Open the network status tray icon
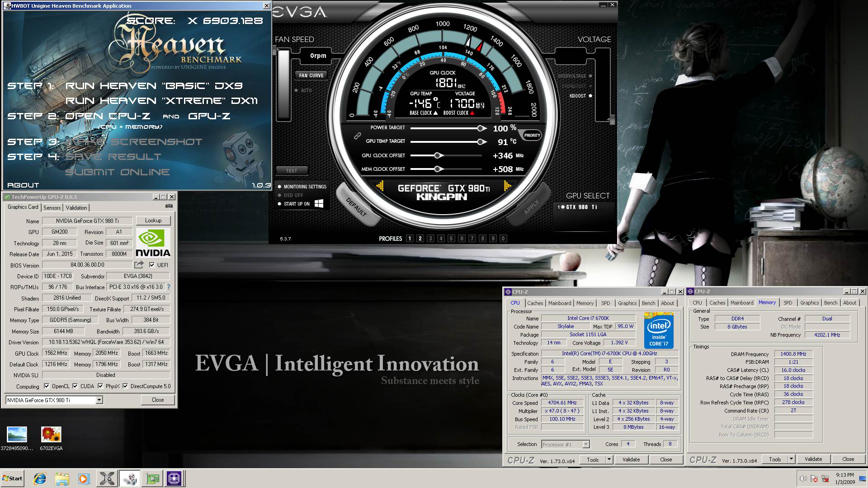868x488 pixels. tap(826, 479)
